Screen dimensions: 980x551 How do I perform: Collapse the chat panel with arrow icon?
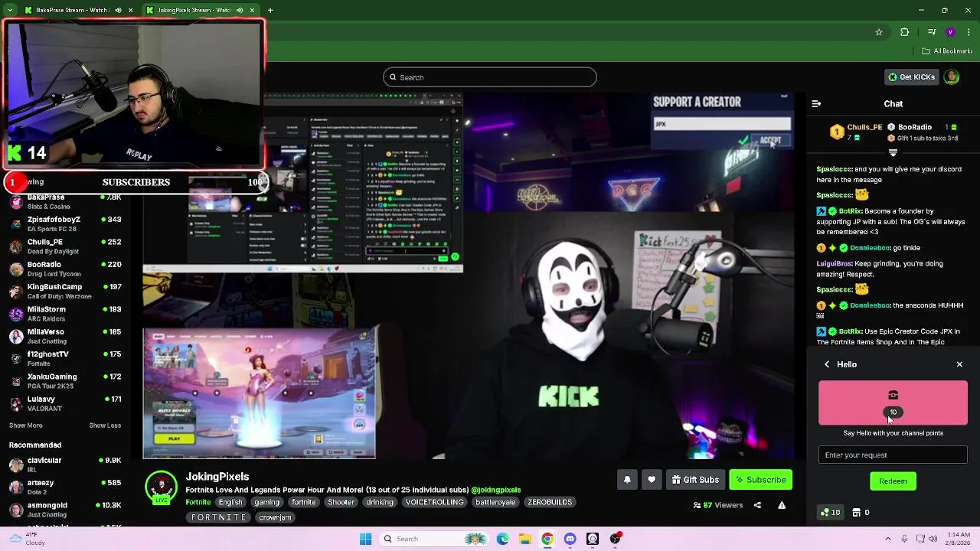(x=816, y=103)
